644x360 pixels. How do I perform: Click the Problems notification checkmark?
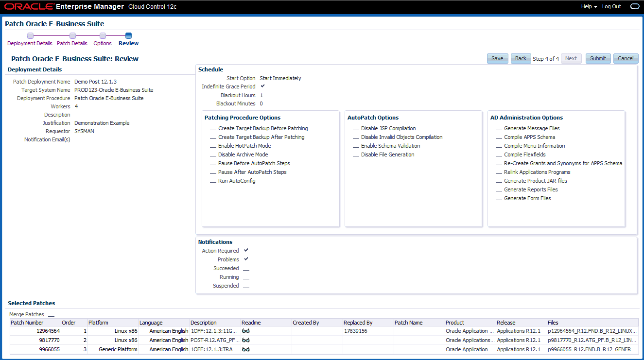pos(246,259)
